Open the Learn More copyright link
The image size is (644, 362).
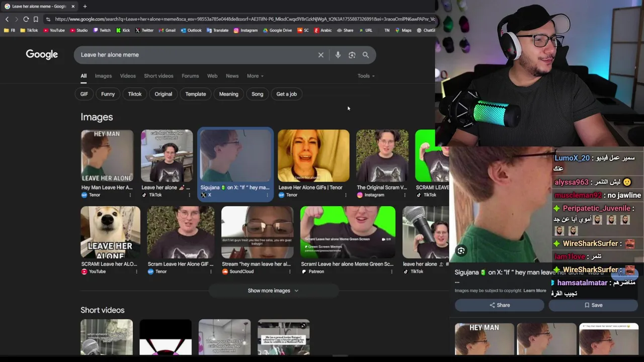coord(534,291)
